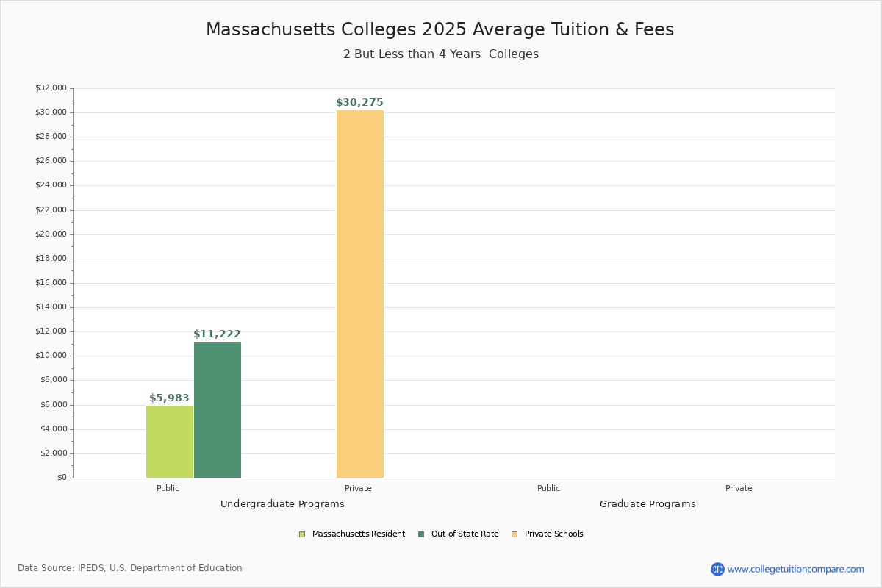This screenshot has height=588, width=882.
Task: Click the IPEDS data source text
Action: tap(130, 568)
